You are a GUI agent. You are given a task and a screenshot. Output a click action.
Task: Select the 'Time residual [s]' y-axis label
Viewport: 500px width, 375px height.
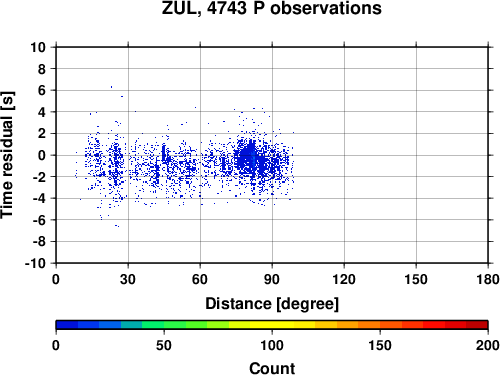(x=7, y=155)
